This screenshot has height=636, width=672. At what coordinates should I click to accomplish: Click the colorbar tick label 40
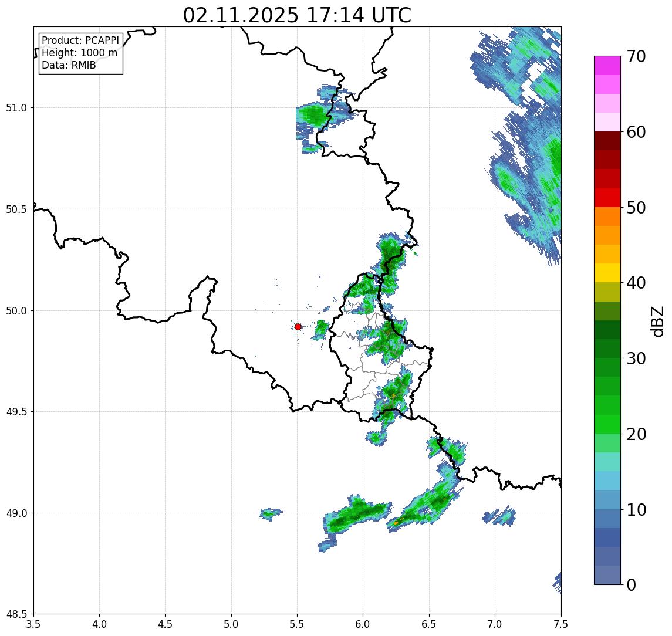(x=636, y=283)
